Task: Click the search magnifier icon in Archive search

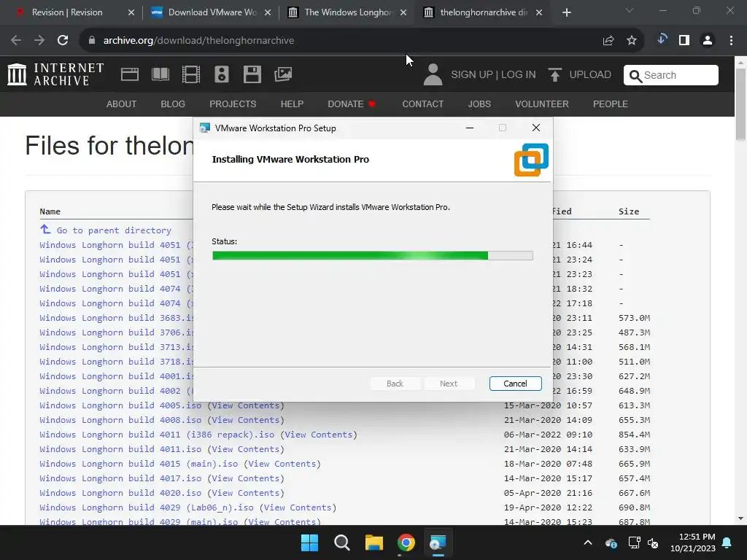Action: click(635, 75)
